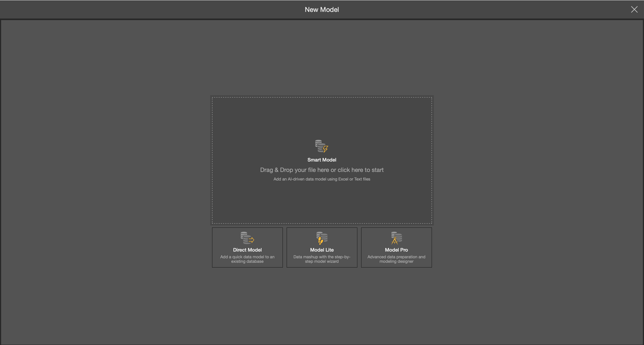
Task: Choose the Model Lite card title
Action: (322, 250)
